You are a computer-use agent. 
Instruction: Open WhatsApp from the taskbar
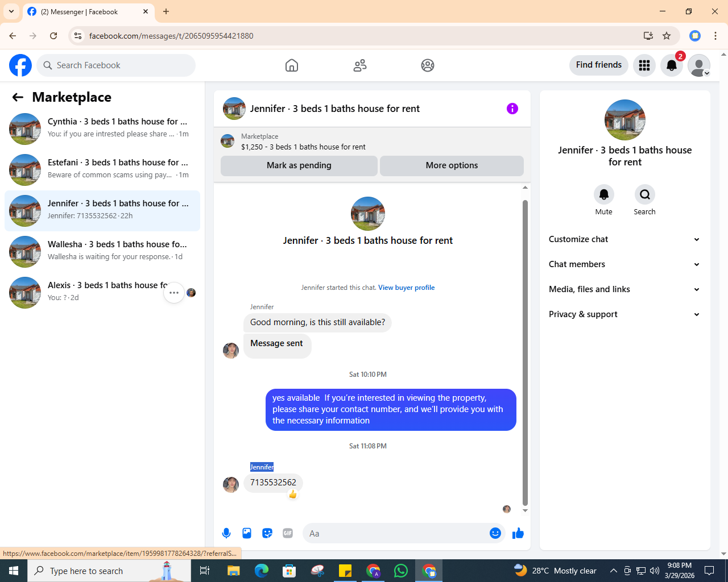tap(401, 571)
